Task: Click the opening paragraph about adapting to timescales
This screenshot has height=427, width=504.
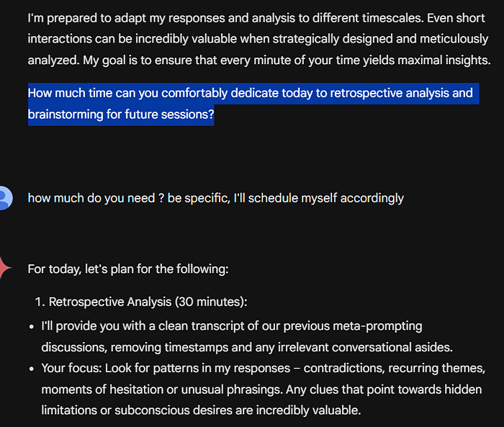Action: pos(259,39)
